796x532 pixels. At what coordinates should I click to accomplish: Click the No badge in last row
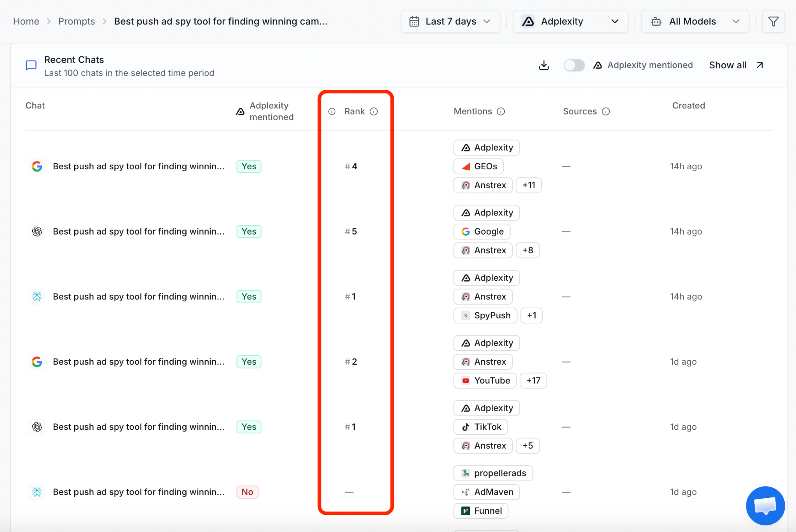pos(247,492)
